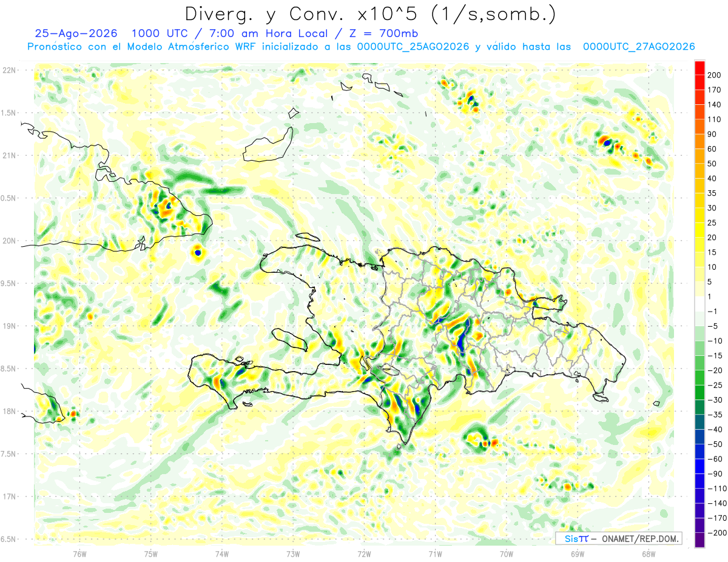Click the '20N' latitude label
Viewport: 728px width, 562px height.
click(9, 241)
